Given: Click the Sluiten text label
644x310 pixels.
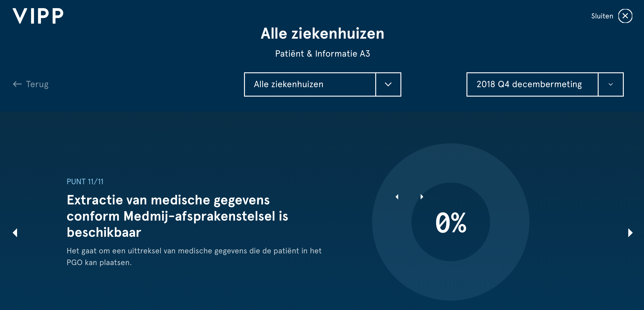Looking at the screenshot, I should pyautogui.click(x=602, y=16).
